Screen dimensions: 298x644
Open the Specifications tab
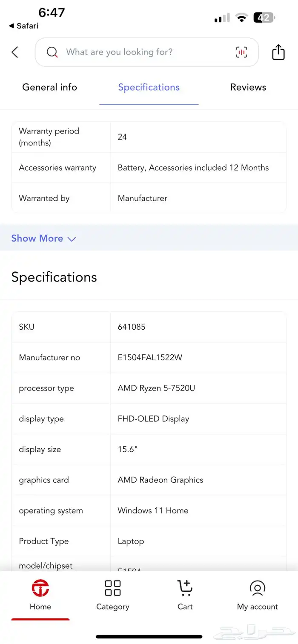point(149,87)
